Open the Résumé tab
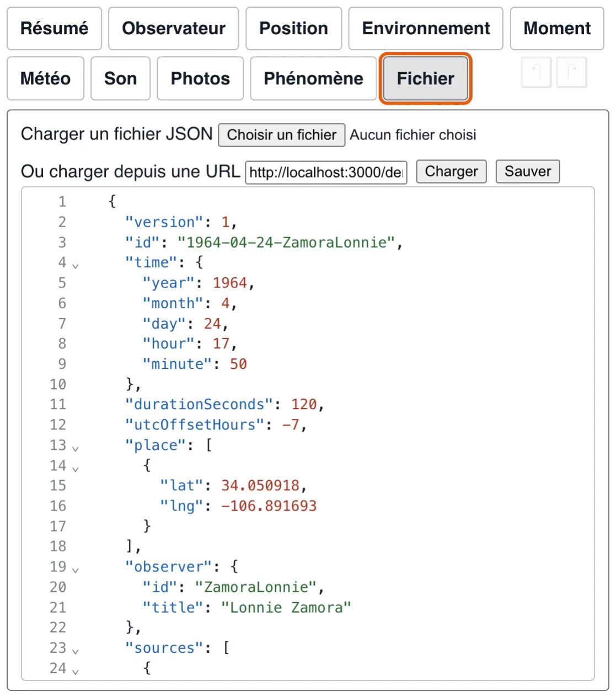 pyautogui.click(x=54, y=29)
